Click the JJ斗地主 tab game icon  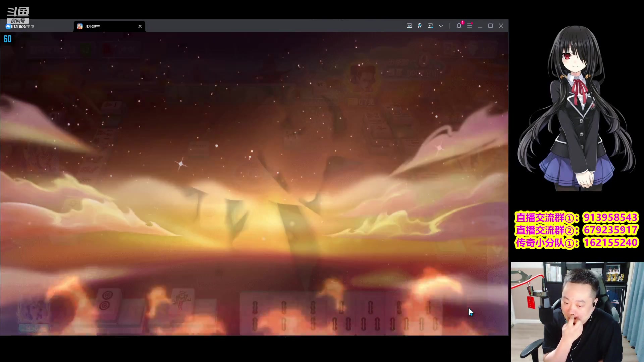click(79, 26)
